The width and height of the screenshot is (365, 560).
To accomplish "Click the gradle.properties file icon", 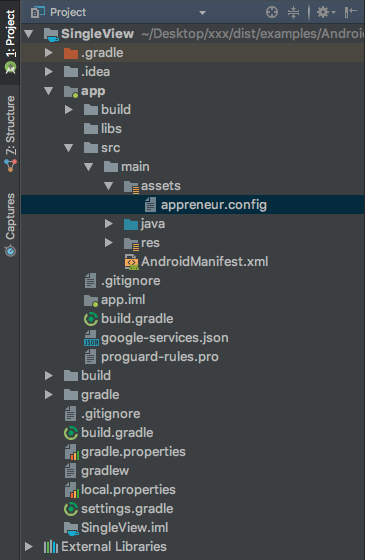I will coord(71,452).
